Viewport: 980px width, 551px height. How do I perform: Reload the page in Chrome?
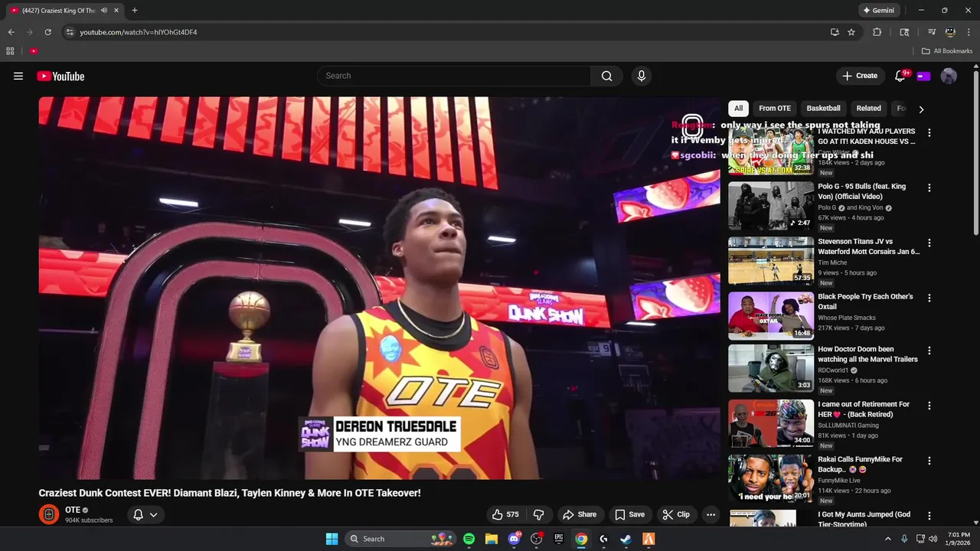point(47,32)
